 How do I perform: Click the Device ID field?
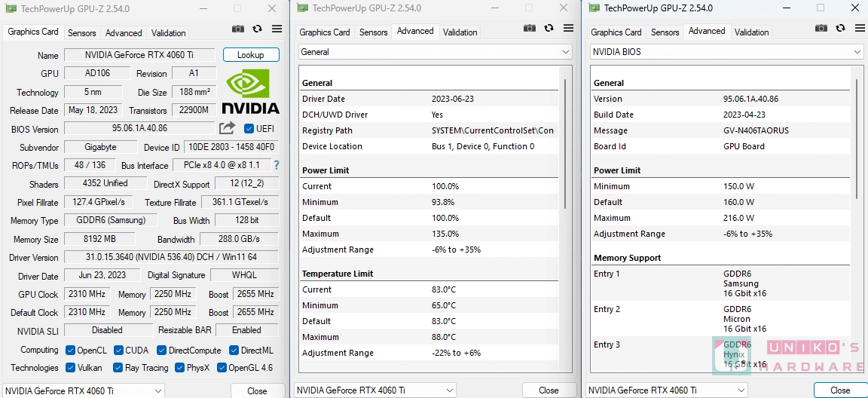(x=231, y=147)
